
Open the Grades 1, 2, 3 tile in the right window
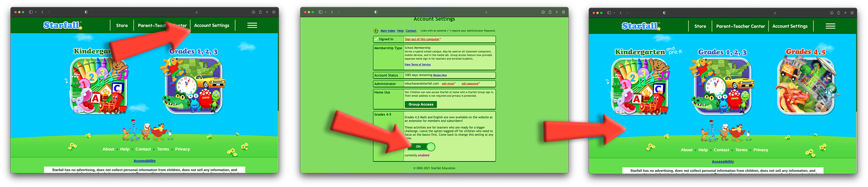coord(722,86)
